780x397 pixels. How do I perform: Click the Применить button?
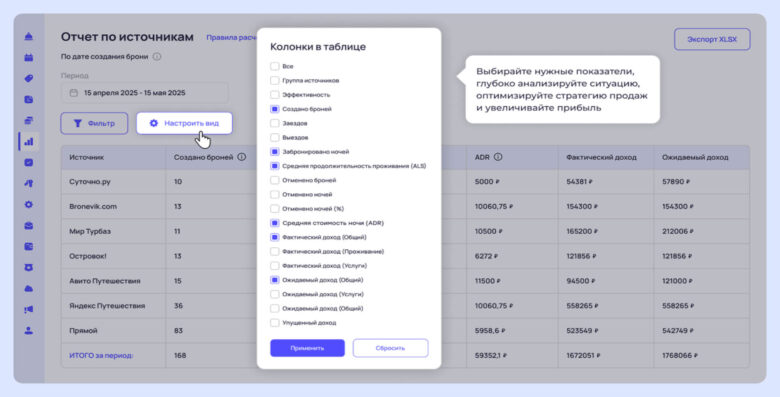point(307,348)
